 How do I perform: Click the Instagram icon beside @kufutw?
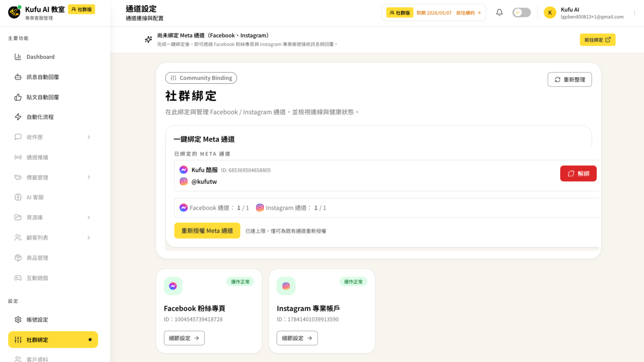[x=184, y=181]
